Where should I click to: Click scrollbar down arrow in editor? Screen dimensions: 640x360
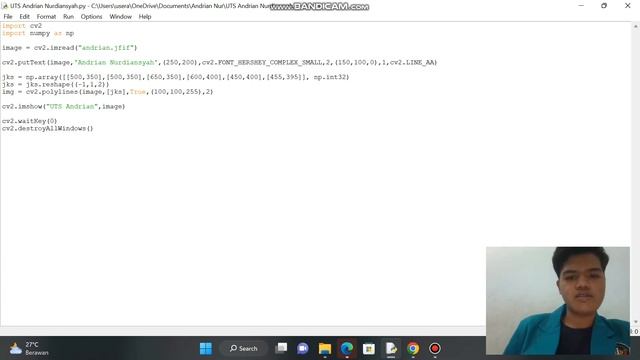[636, 322]
